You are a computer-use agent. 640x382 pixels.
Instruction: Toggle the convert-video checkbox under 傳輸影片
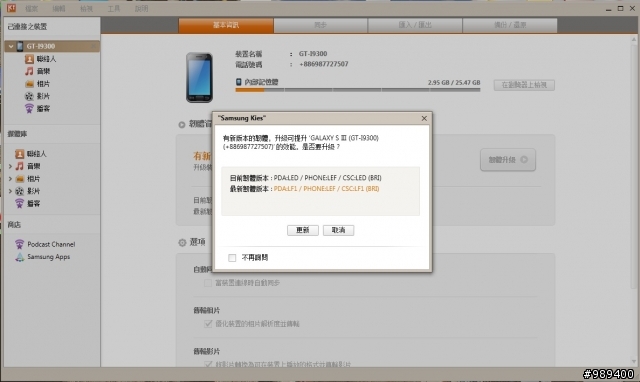(208, 364)
